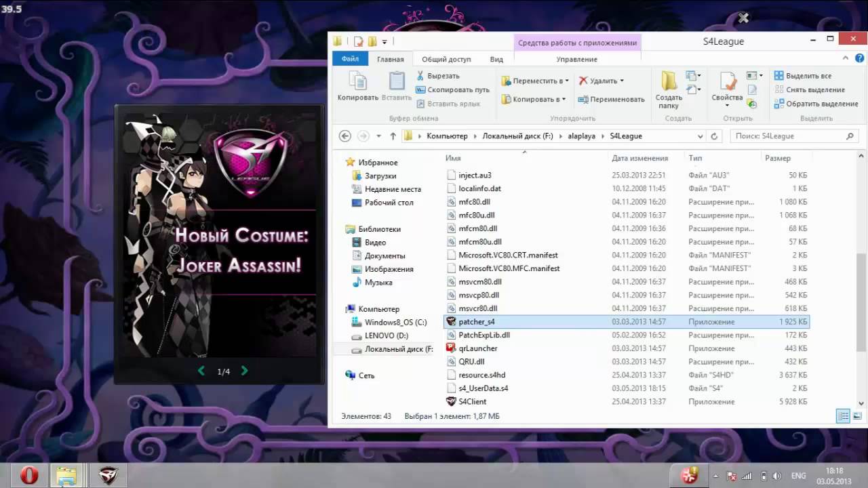Select the patcher_s4 file row
Image resolution: width=868 pixels, height=488 pixels.
coord(626,322)
